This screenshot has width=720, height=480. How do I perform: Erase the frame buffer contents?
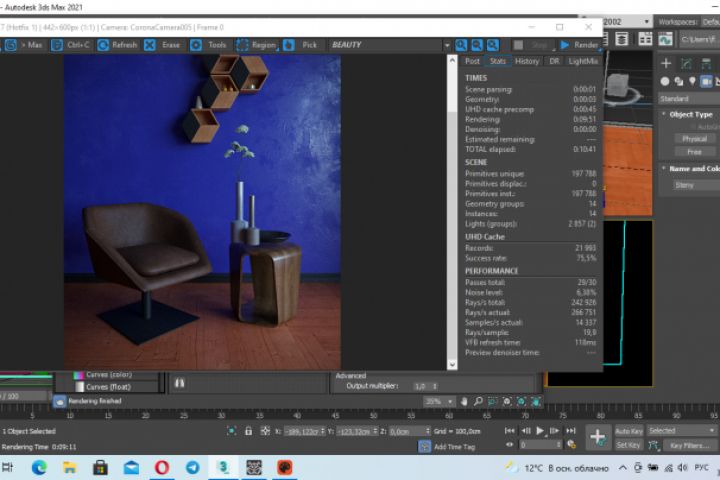point(162,45)
